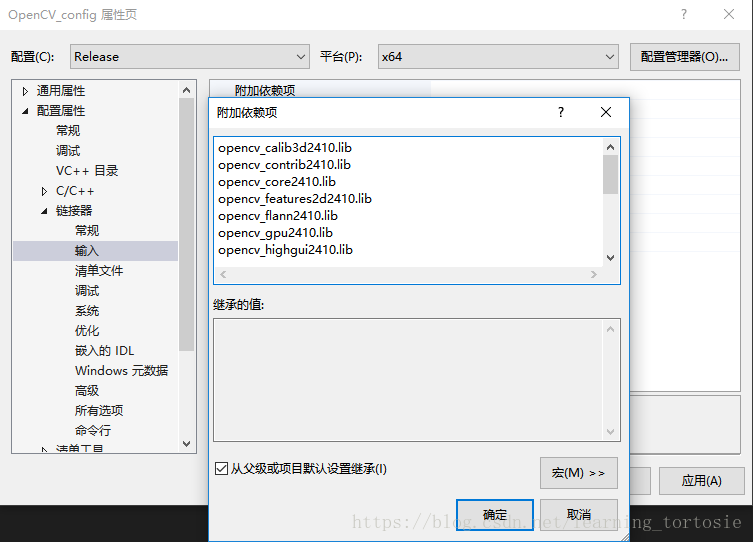753x542 pixels.
Task: Toggle 从父级或项目默认设置继承 checkbox
Action: pyautogui.click(x=221, y=469)
